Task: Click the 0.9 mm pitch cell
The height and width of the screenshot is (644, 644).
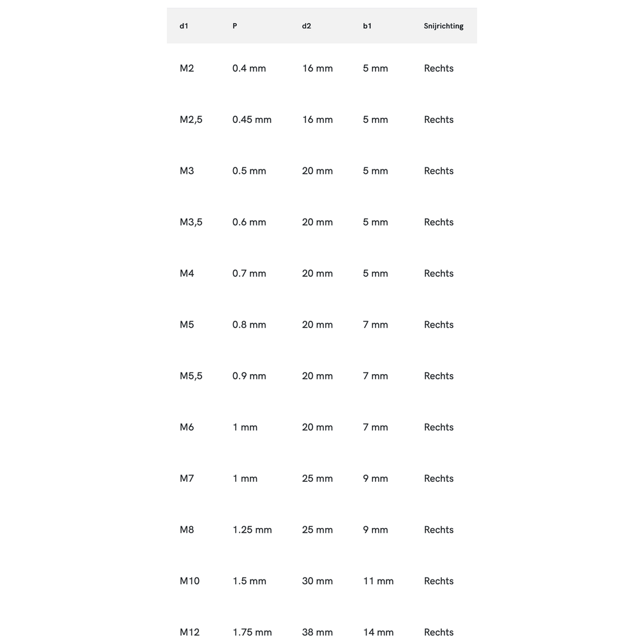Action: tap(249, 376)
